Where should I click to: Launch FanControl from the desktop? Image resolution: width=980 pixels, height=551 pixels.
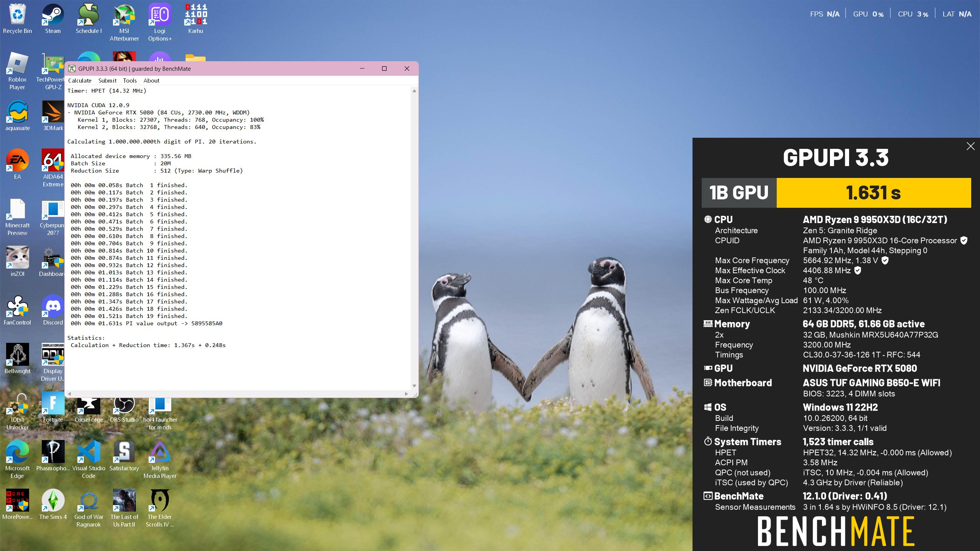coord(17,310)
